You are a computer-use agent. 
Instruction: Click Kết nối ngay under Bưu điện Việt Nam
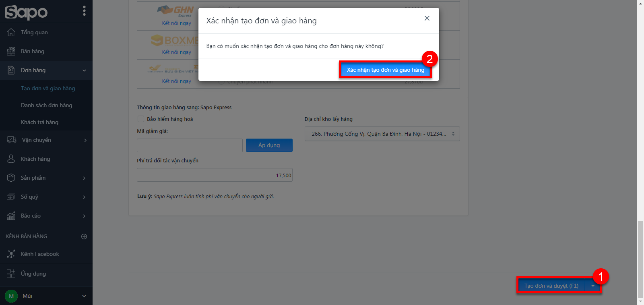[177, 81]
